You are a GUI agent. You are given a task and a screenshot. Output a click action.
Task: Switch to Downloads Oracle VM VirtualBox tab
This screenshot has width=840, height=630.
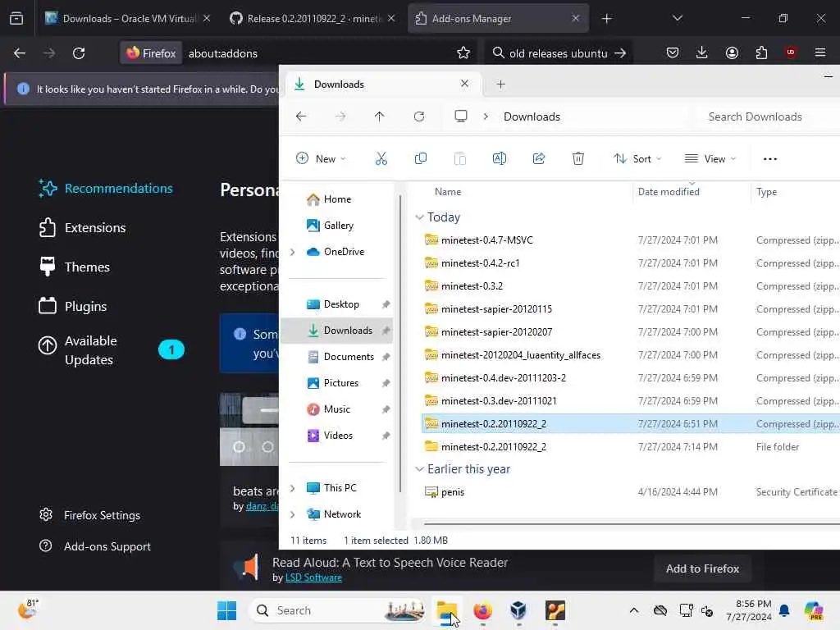127,18
